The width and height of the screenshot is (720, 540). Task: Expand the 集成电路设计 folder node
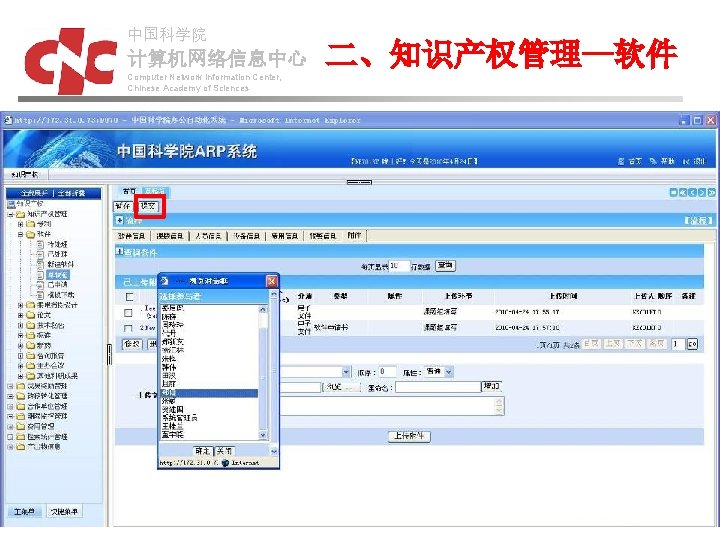pyautogui.click(x=21, y=305)
